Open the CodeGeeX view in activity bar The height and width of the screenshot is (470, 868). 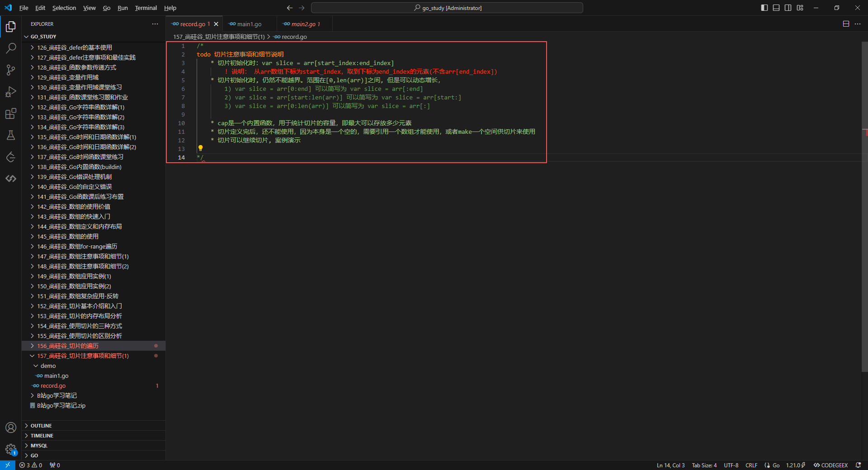click(x=11, y=179)
